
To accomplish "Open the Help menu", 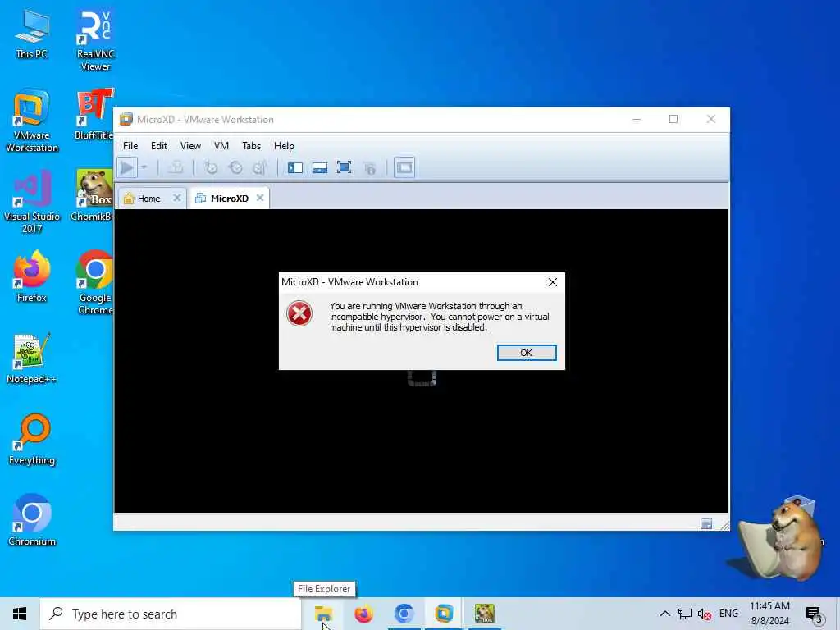I will pos(284,146).
